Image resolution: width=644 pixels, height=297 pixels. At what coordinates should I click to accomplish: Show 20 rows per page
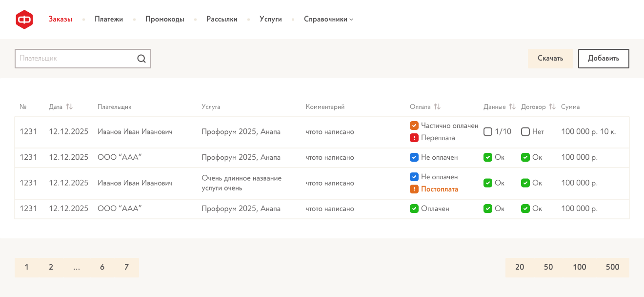[x=520, y=267]
